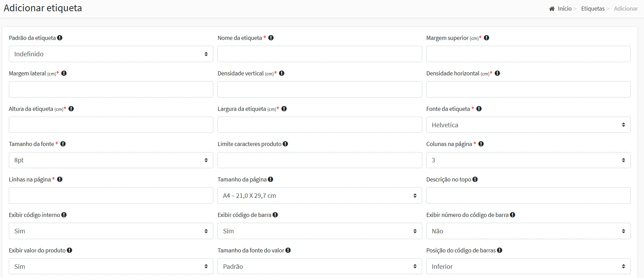Click info icon next to Limite caracteres produto

[x=286, y=144]
